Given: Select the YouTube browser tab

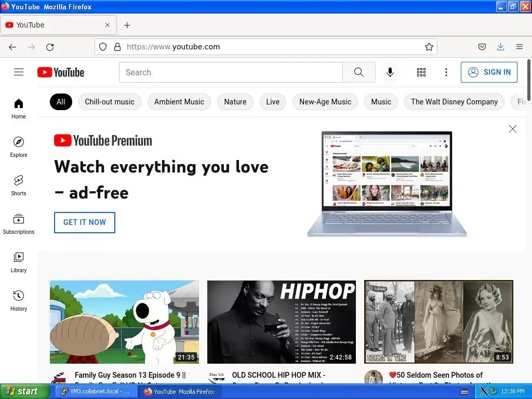Looking at the screenshot, I should 58,25.
